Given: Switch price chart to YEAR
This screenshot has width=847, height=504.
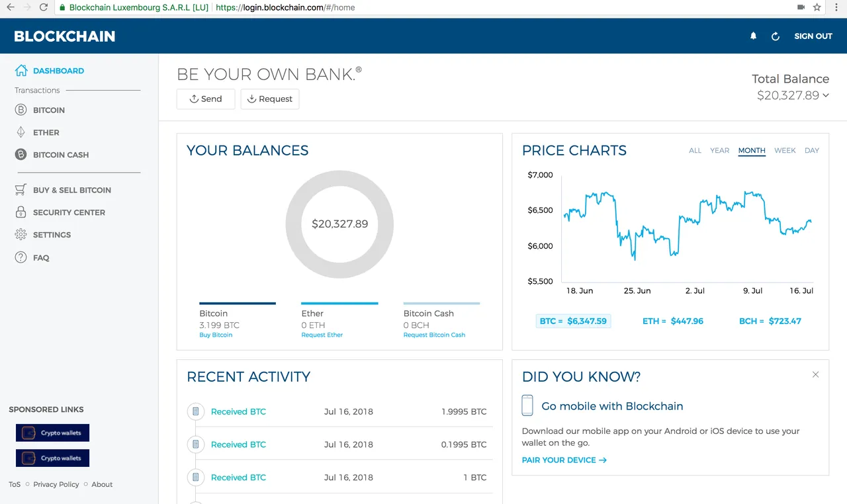Looking at the screenshot, I should pos(719,151).
